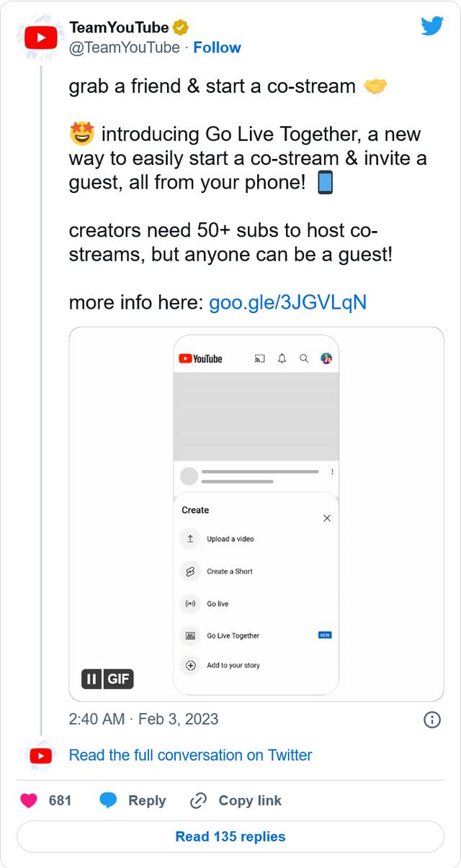The image size is (461, 868).
Task: Click the YouTube logo in the GIF
Action: (x=200, y=358)
